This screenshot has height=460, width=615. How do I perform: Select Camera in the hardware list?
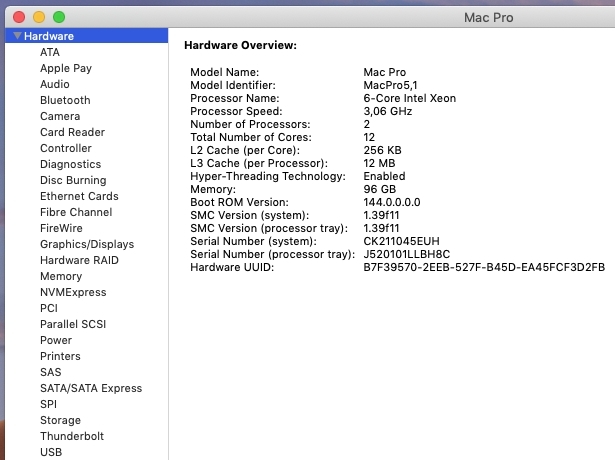coord(60,116)
